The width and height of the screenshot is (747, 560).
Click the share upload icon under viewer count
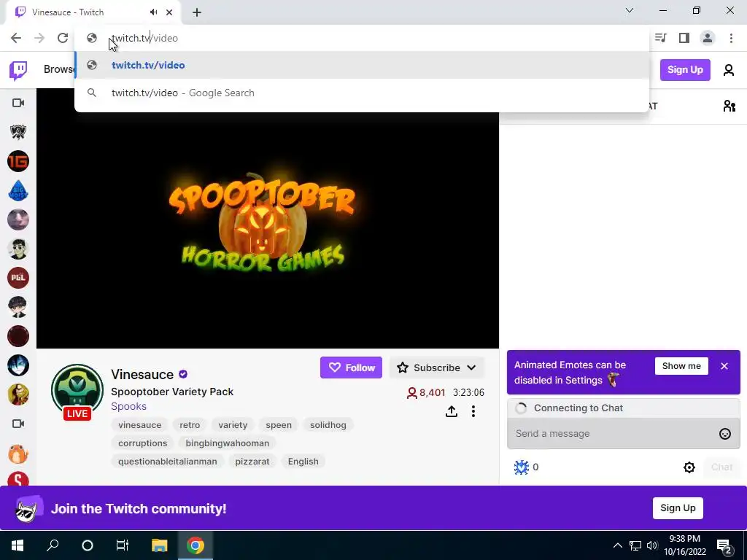[451, 411]
